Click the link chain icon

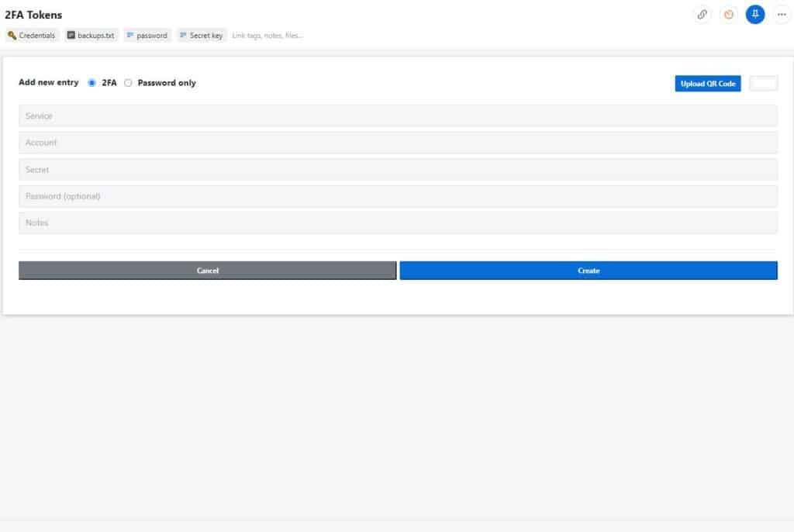[x=702, y=14]
